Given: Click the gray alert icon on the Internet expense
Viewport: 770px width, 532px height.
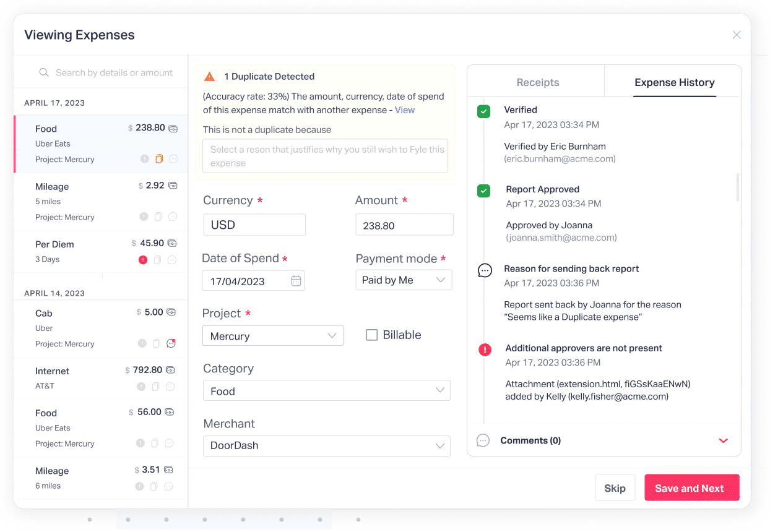Looking at the screenshot, I should pos(141,387).
